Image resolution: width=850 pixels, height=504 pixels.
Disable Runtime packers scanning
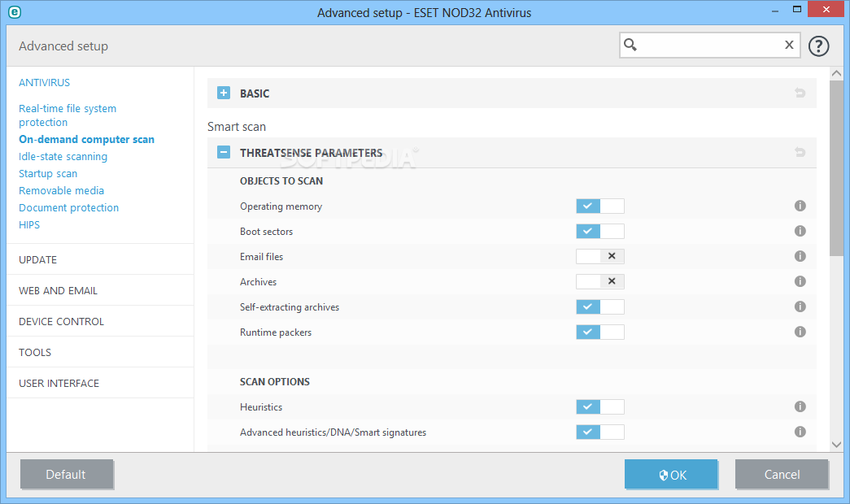pyautogui.click(x=600, y=332)
